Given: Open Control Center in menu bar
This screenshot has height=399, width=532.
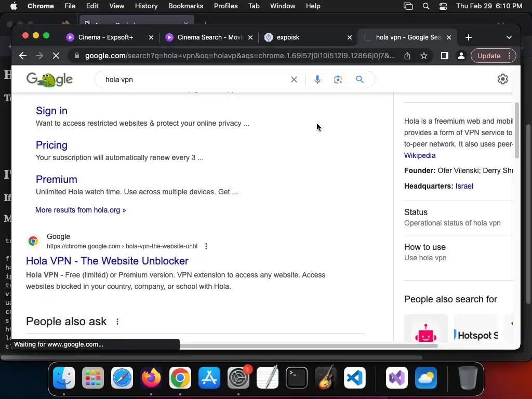Looking at the screenshot, I should click(x=443, y=6).
